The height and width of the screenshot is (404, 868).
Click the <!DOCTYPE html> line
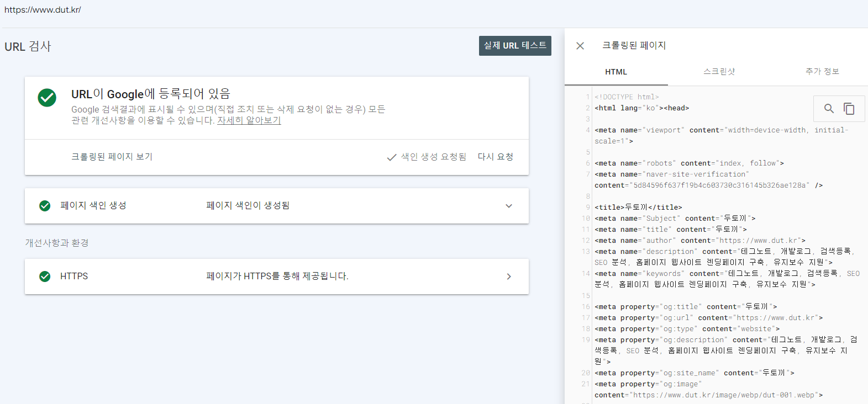click(x=627, y=97)
